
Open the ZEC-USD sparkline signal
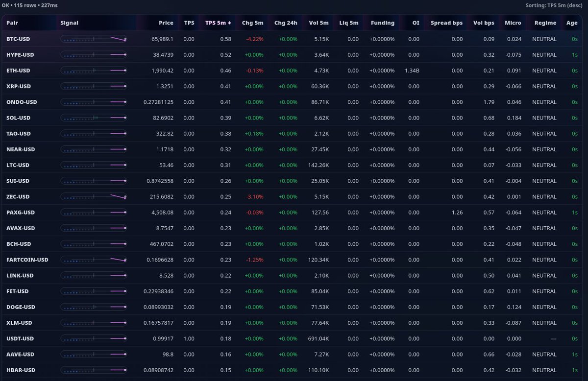click(94, 197)
